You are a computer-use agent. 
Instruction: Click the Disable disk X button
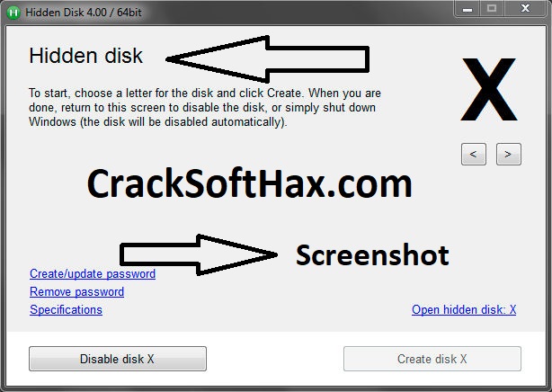pyautogui.click(x=118, y=359)
